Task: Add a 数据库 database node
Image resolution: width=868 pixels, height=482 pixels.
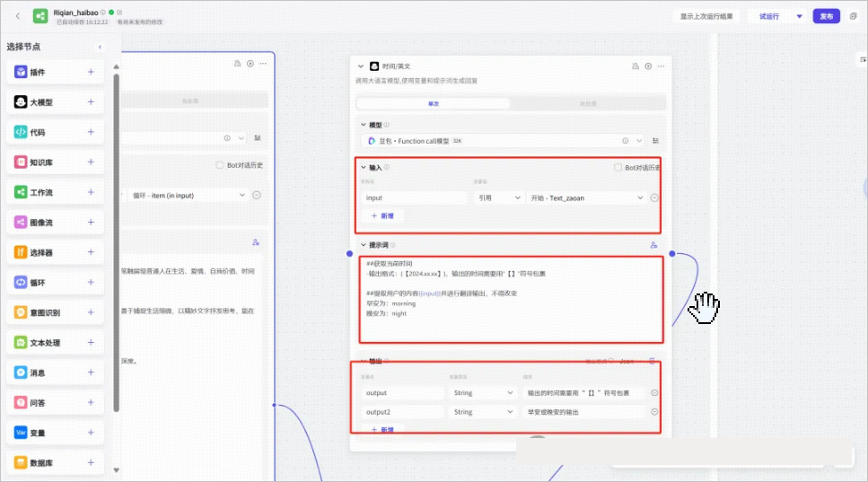Action: click(91, 462)
